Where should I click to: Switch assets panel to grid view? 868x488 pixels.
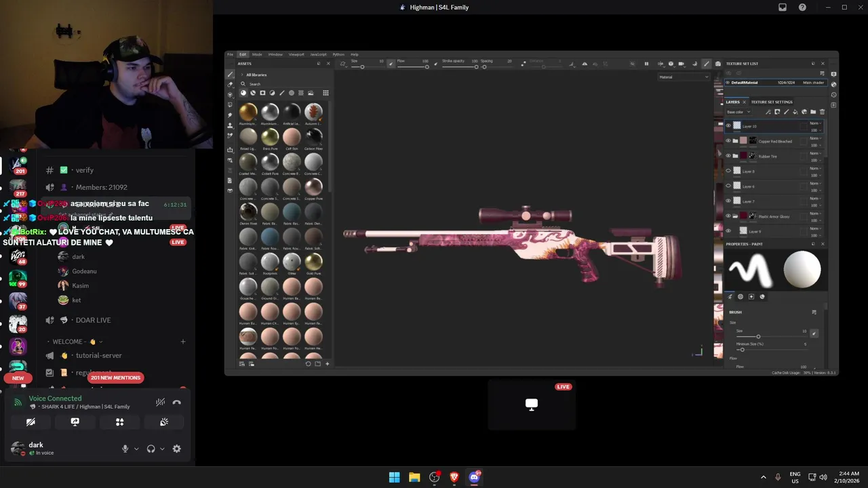[x=325, y=93]
